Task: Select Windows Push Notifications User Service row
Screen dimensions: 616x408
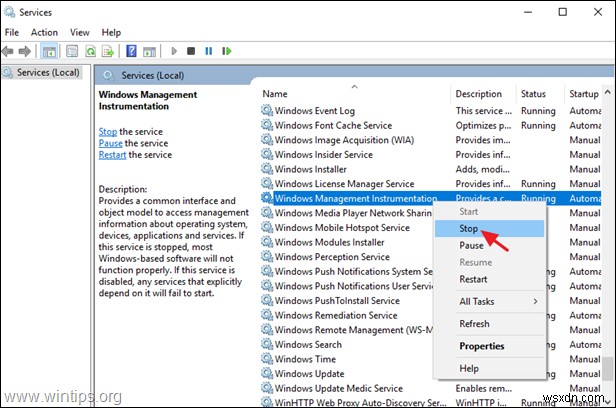Action: (346, 286)
